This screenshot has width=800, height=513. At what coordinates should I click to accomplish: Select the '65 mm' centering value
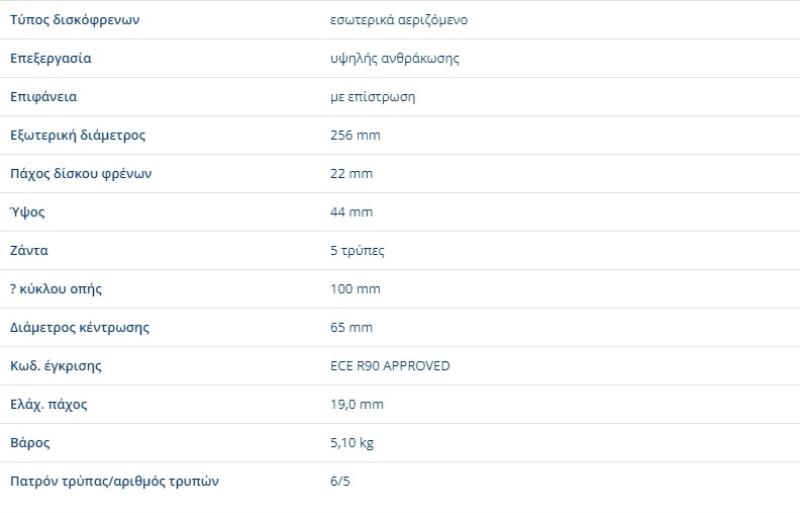(351, 328)
